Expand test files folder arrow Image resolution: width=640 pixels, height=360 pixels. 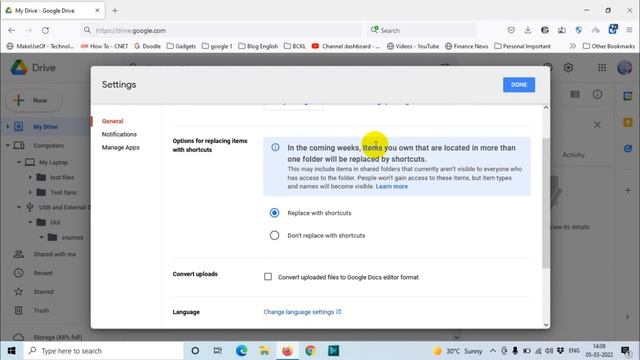[30, 177]
